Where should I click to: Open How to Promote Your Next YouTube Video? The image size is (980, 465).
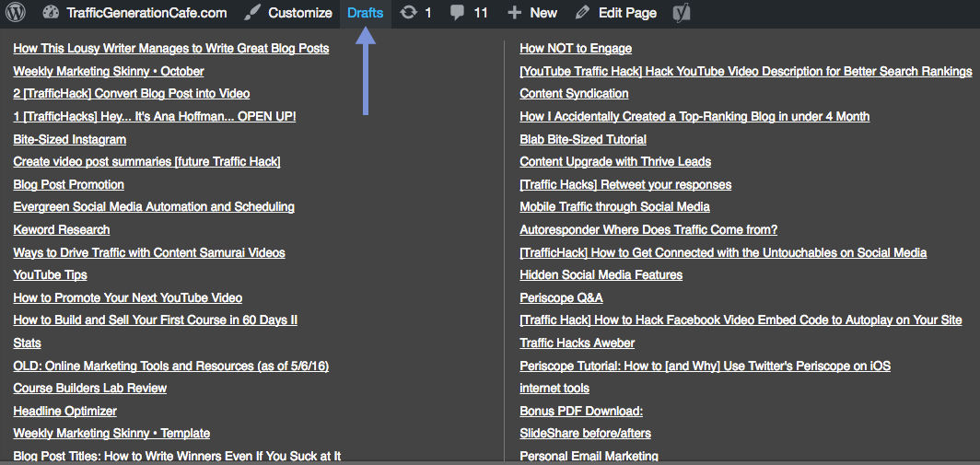coord(127,297)
